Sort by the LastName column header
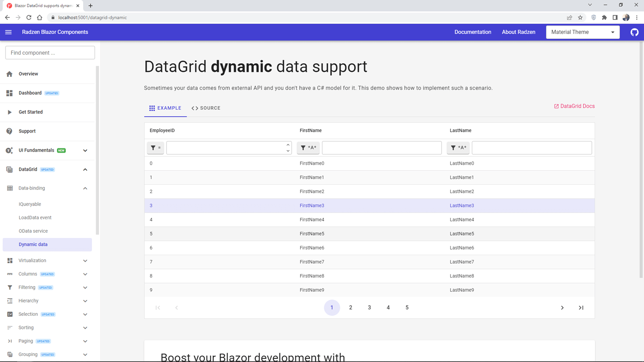644x362 pixels. point(461,131)
